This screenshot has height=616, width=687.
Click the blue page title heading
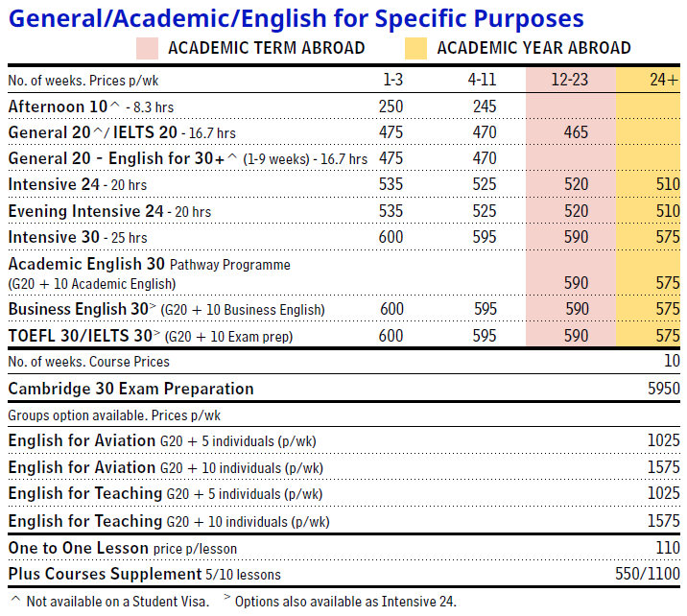coord(295,17)
